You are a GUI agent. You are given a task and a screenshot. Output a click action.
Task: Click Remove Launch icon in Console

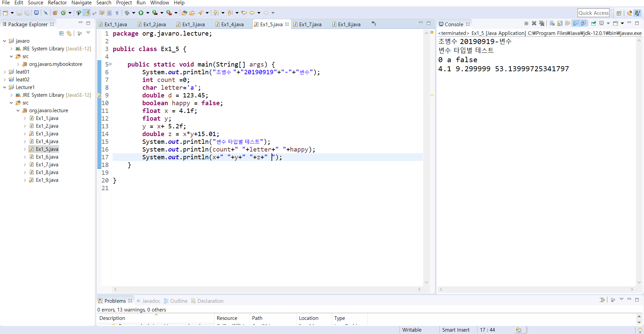tap(534, 23)
